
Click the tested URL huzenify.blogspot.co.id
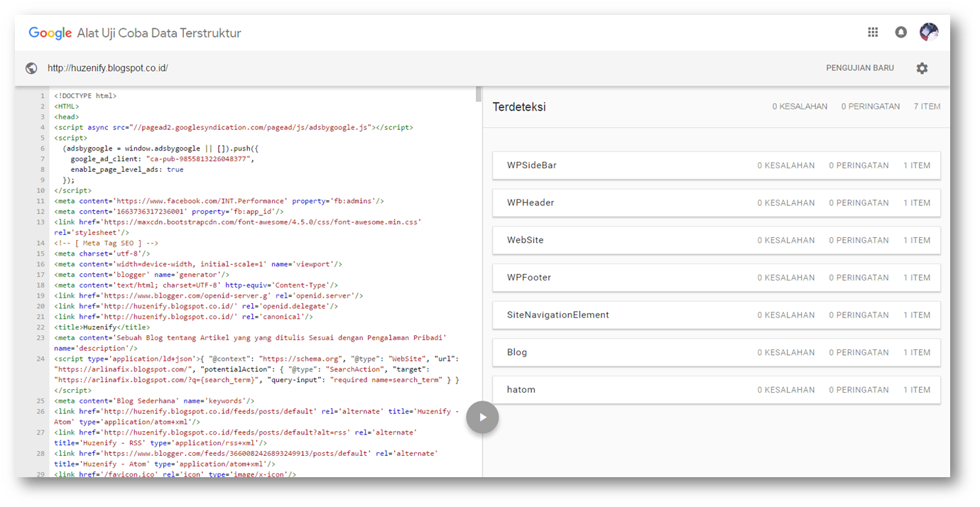point(108,68)
